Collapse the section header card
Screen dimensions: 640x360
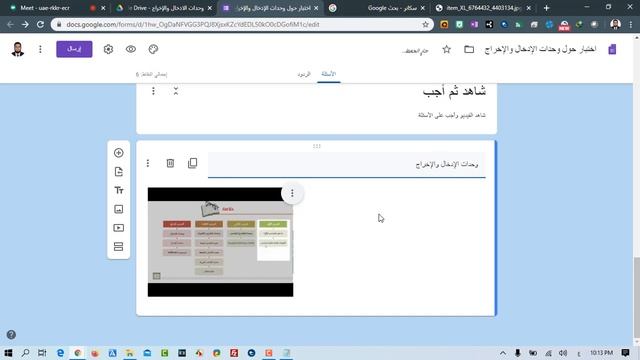(176, 91)
